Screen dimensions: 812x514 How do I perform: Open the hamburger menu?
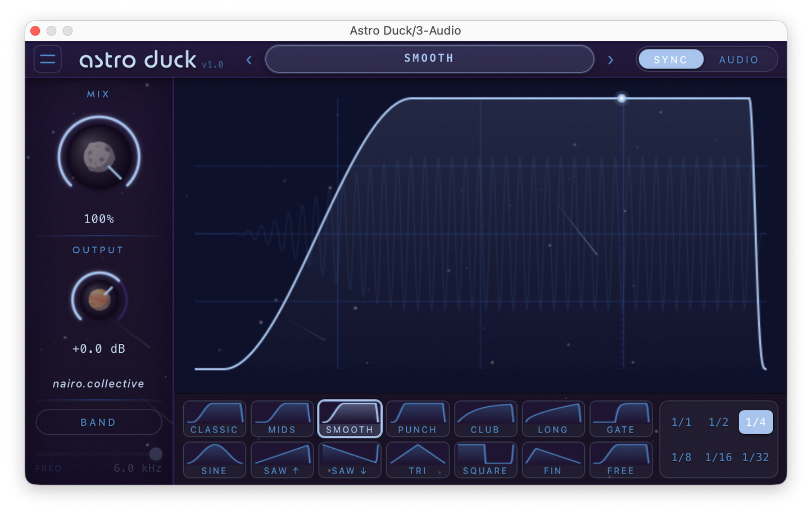[x=48, y=60]
